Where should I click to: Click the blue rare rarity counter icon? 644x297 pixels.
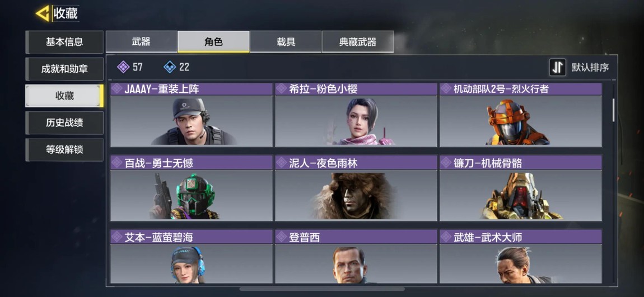(170, 67)
